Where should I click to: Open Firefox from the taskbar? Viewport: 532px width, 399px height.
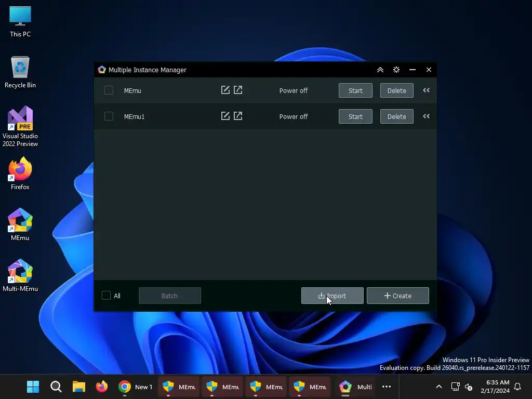pos(101,387)
